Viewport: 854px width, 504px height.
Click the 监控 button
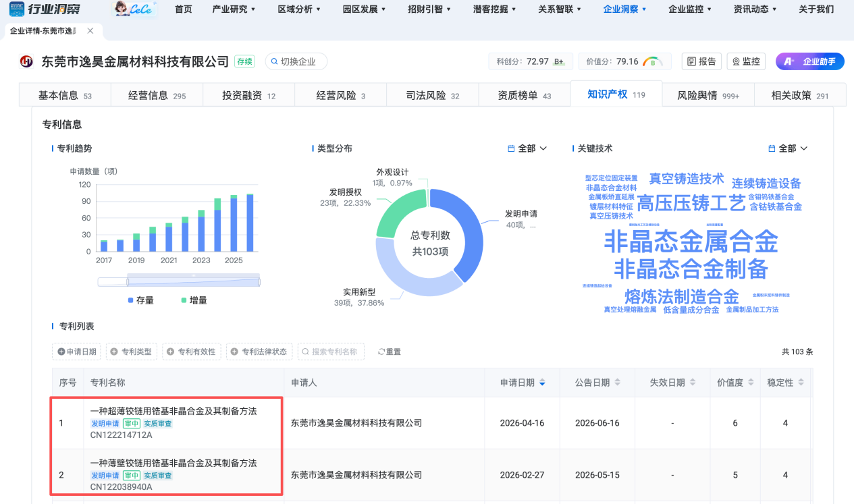pyautogui.click(x=746, y=61)
